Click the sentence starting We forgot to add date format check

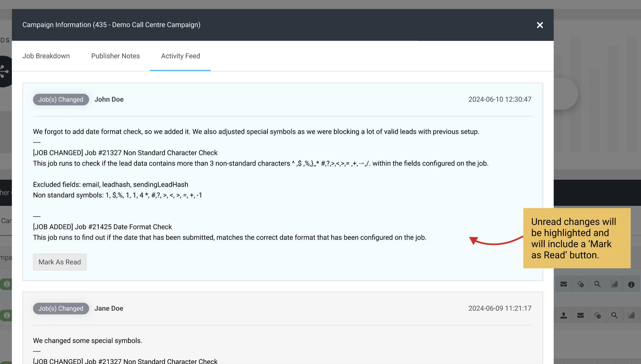(256, 131)
